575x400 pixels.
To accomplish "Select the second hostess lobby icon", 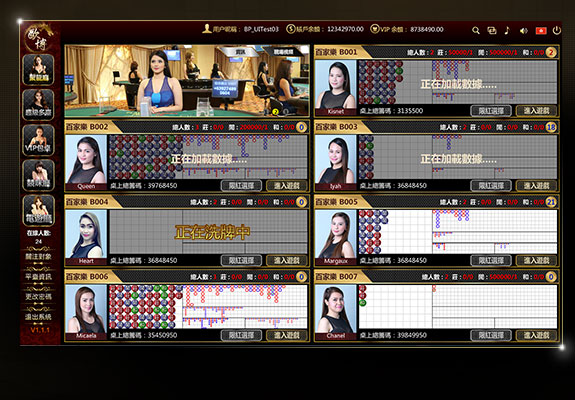I will 38,105.
